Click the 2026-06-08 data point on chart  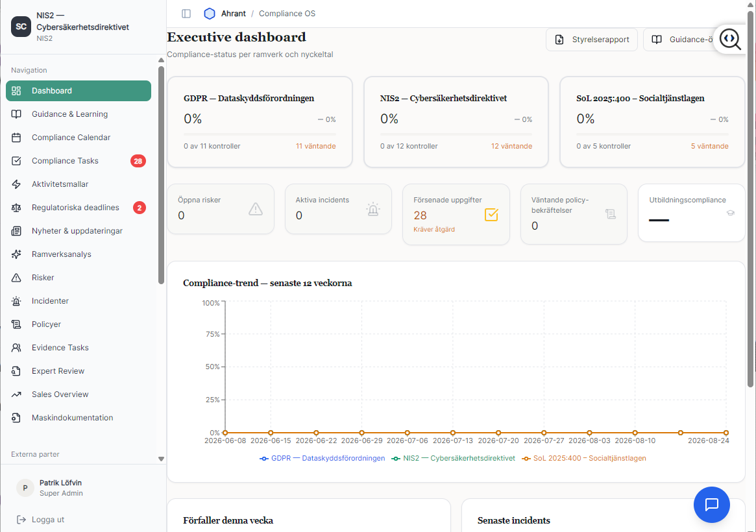click(225, 433)
